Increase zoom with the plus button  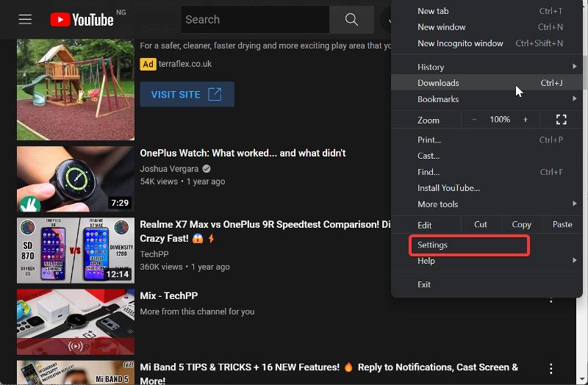(526, 120)
